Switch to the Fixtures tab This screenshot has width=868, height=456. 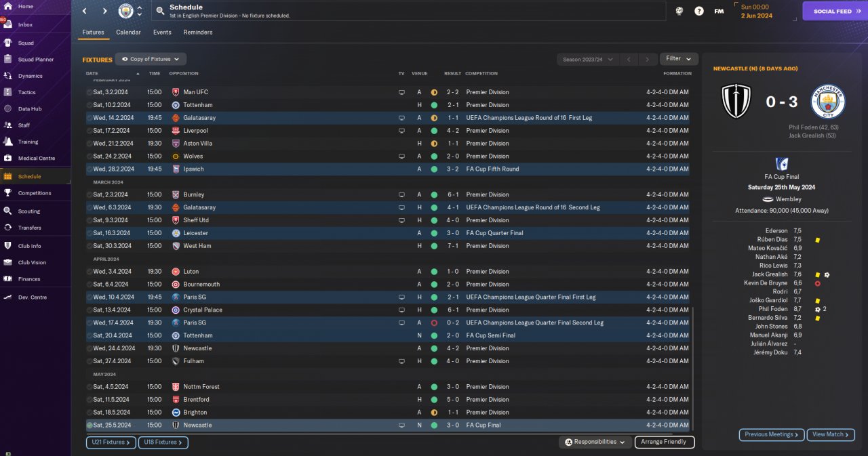coord(93,32)
